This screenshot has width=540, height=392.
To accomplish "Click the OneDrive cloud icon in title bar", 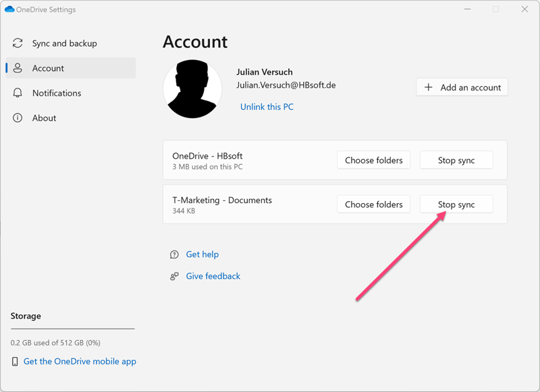I will (x=9, y=9).
